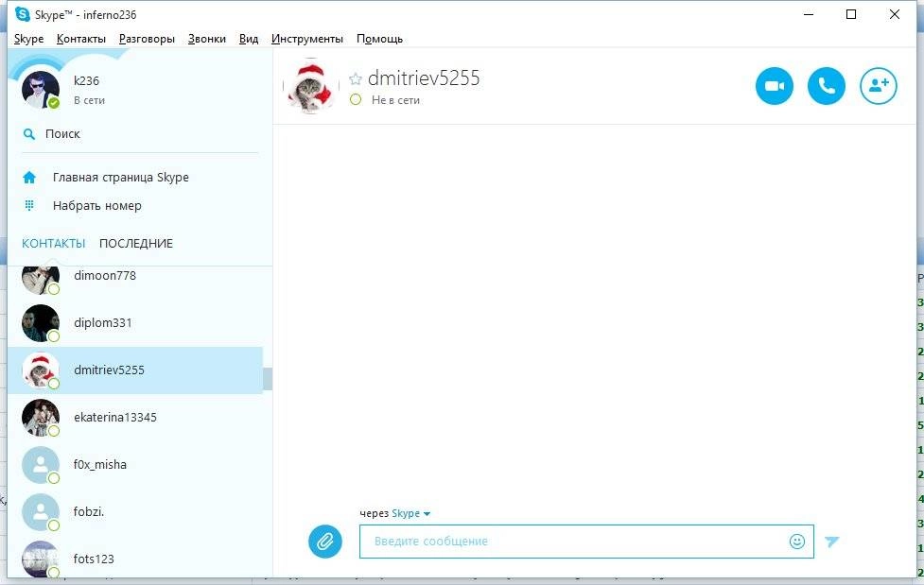
Task: Select the fobzi. contact
Action: tap(135, 511)
